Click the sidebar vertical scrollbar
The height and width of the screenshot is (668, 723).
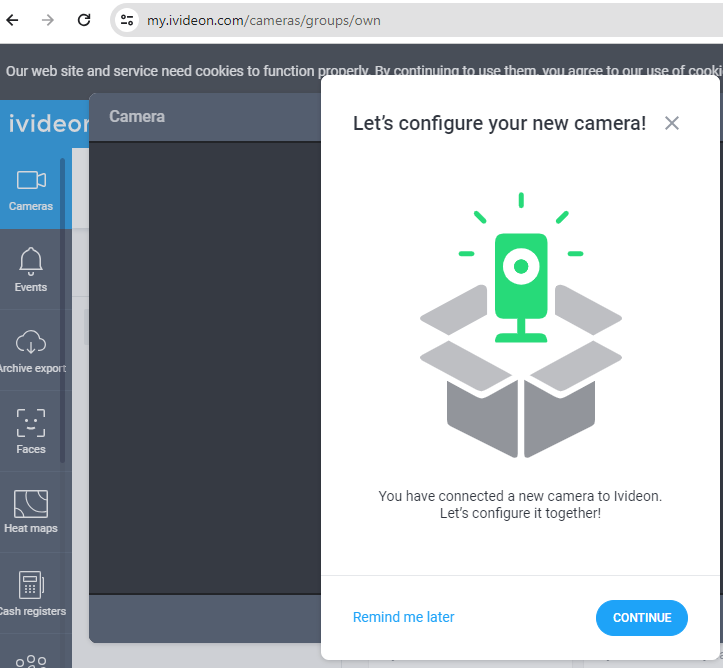[62, 310]
